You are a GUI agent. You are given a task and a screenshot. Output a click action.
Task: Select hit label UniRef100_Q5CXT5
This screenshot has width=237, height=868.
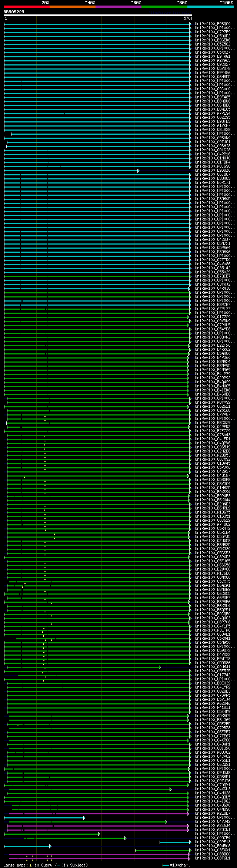point(213,581)
